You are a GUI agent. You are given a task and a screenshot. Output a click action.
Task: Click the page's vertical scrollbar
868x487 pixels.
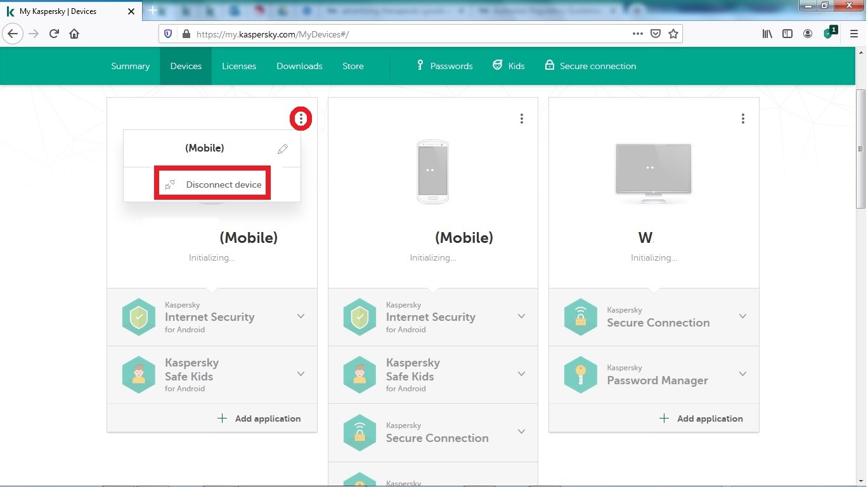[x=860, y=149]
